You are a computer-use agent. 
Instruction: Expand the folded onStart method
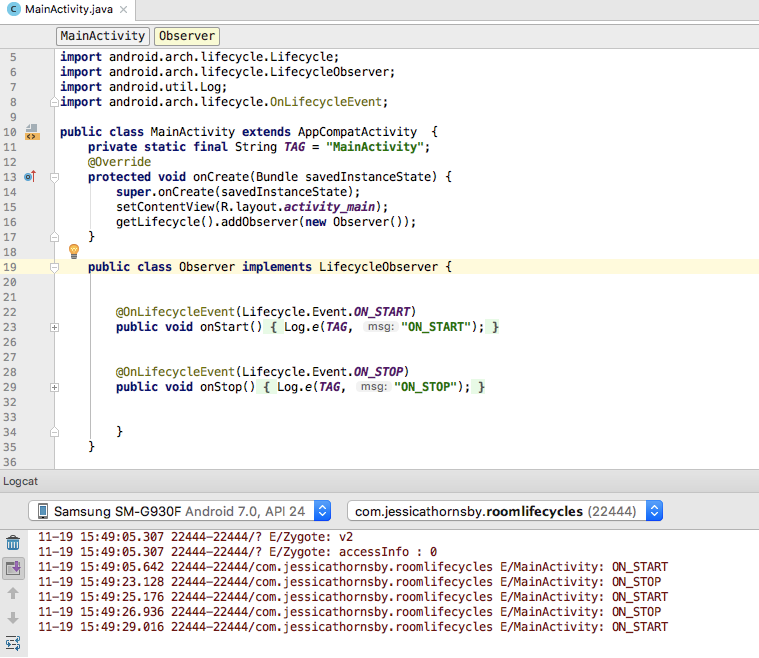54,327
